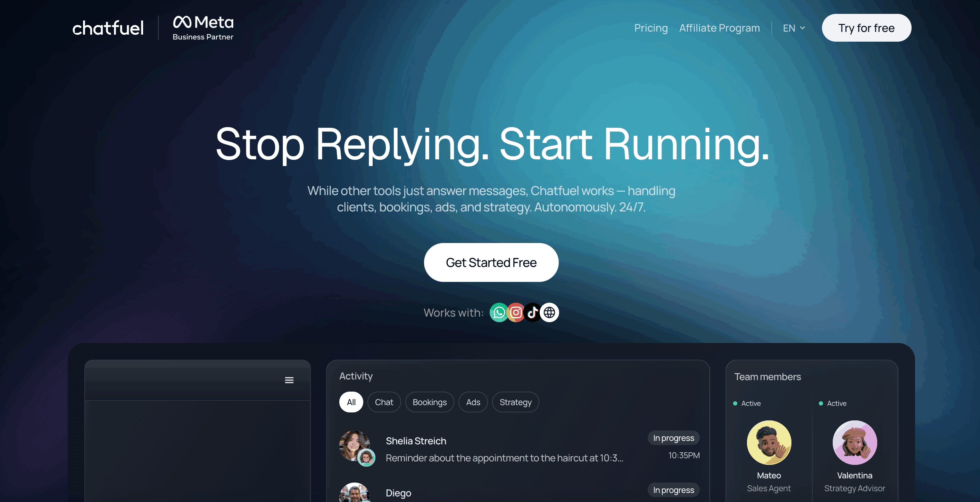Image resolution: width=980 pixels, height=502 pixels.
Task: Open the hamburger menu icon in left panel
Action: (x=289, y=380)
